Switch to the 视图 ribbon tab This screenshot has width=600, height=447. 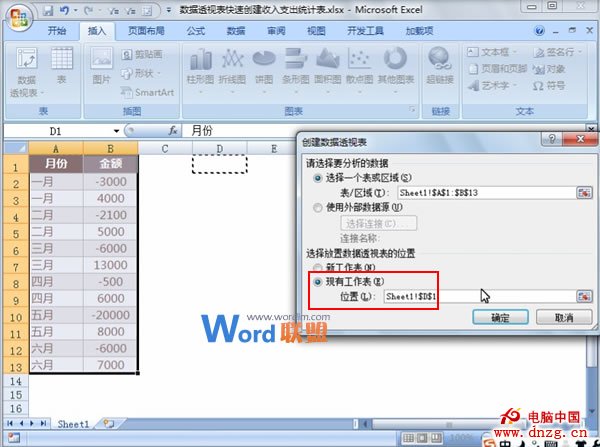[316, 31]
